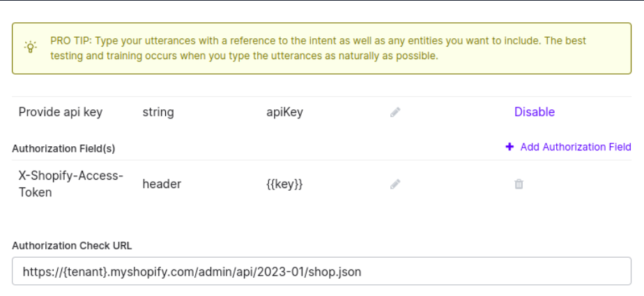Edit the Provide api key row
The width and height of the screenshot is (644, 296).
tap(395, 112)
